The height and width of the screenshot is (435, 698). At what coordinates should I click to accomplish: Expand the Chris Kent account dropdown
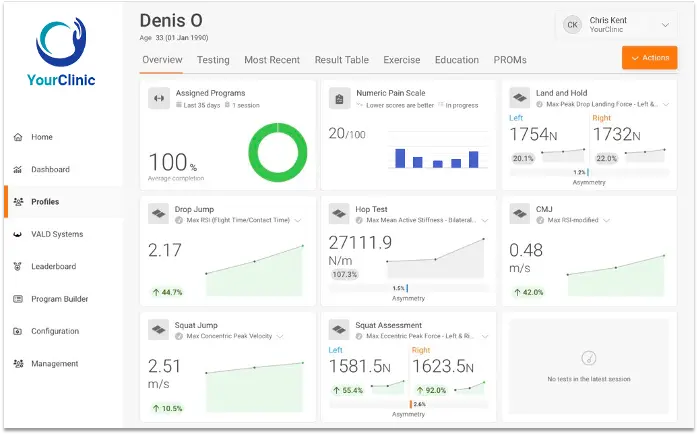pyautogui.click(x=665, y=25)
